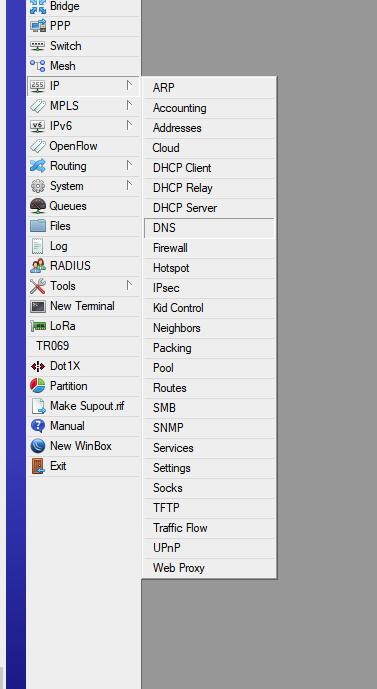Click the New Terminal icon

(38, 306)
